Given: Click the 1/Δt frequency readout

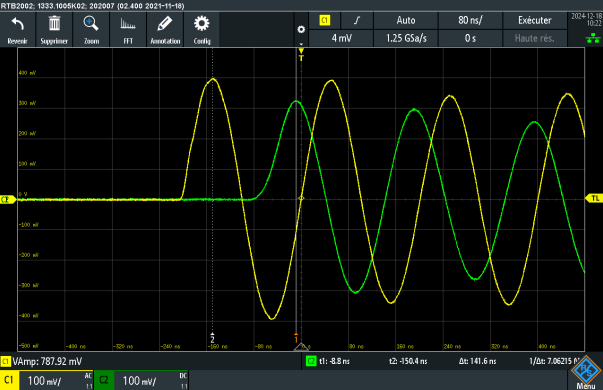Looking at the screenshot, I should pos(554,361).
